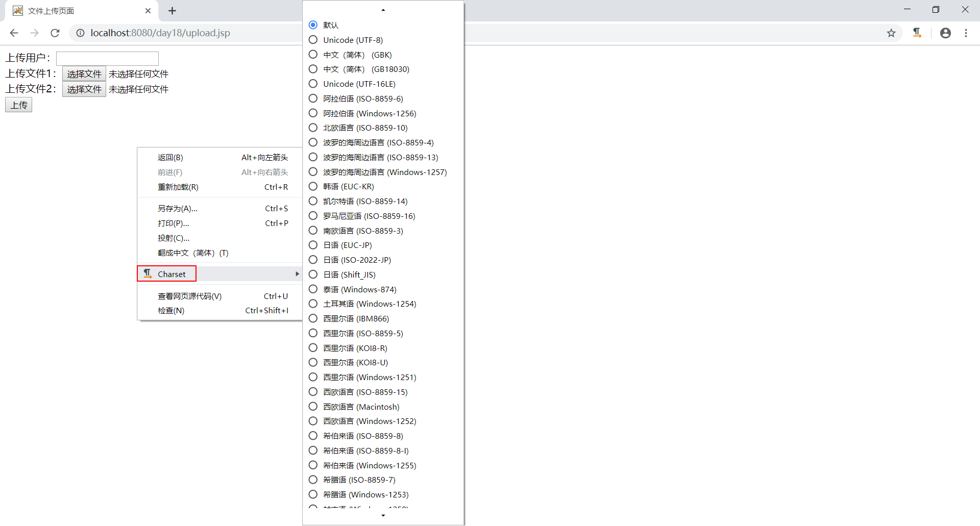
Task: Click the site info icon in address bar
Action: 80,33
